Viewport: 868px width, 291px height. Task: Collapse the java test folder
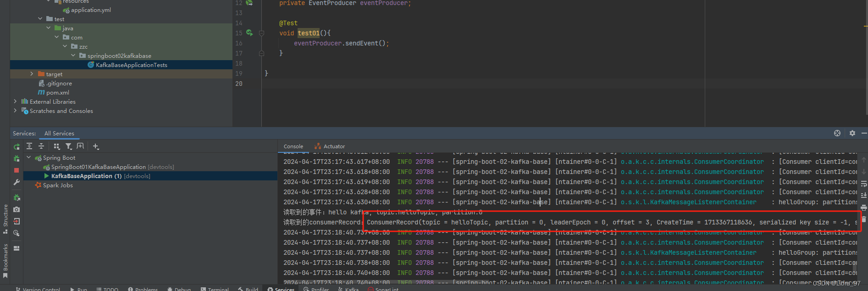[49, 28]
